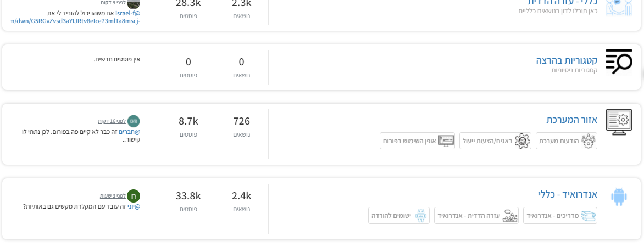Open the לפני 3 שעות post timestamp

tap(112, 196)
